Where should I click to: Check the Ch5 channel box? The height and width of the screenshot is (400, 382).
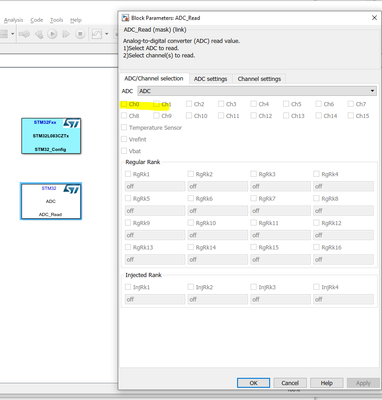coord(286,104)
